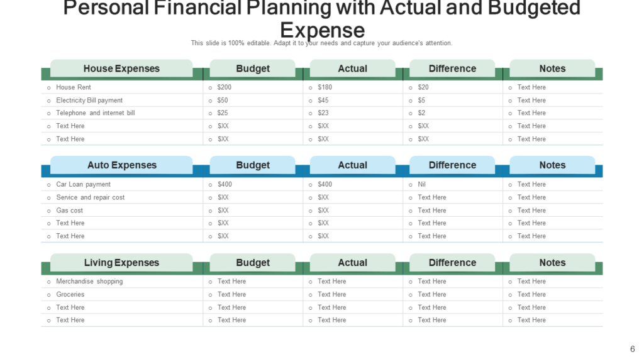The width and height of the screenshot is (644, 362).
Task: Select Service and repair cost entry
Action: click(x=91, y=197)
